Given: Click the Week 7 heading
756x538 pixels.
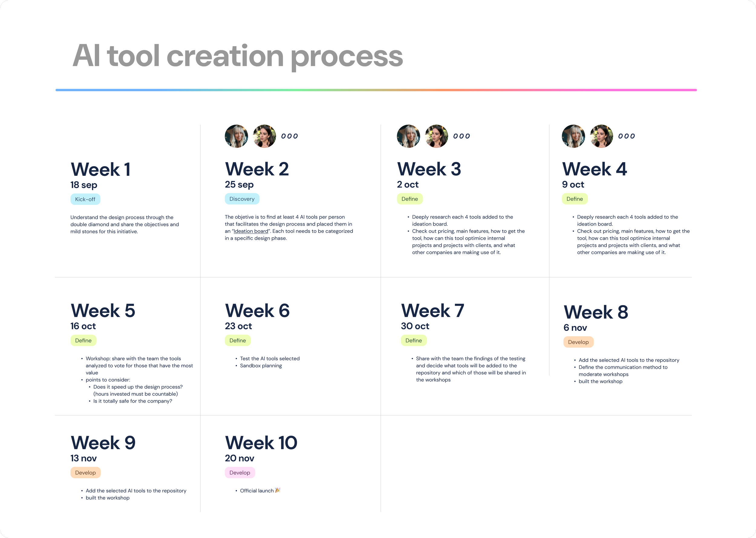Looking at the screenshot, I should click(x=432, y=311).
